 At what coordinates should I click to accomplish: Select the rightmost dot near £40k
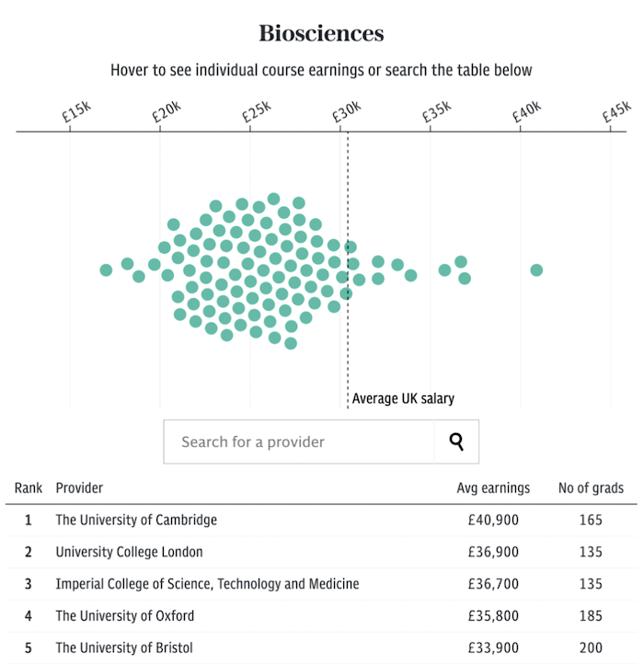(x=536, y=269)
